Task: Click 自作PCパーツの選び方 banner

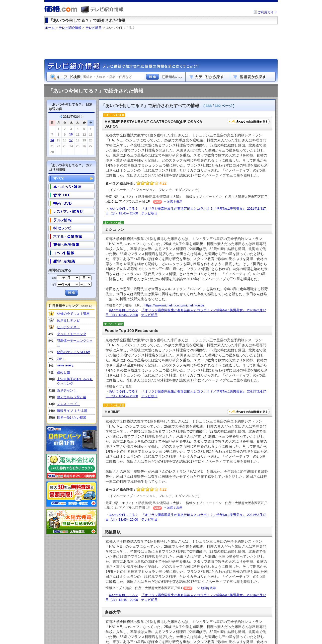Action: point(71,439)
